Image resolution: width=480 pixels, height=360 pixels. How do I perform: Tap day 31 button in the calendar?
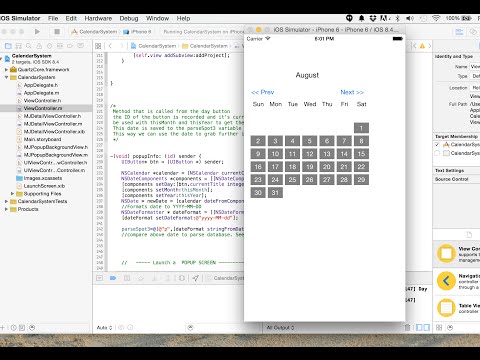pos(275,192)
